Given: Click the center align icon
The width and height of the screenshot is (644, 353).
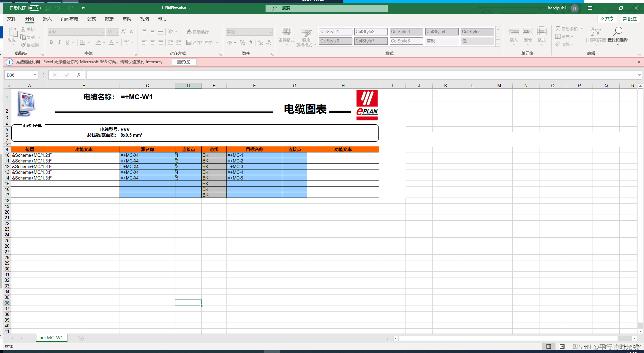Looking at the screenshot, I should (152, 42).
